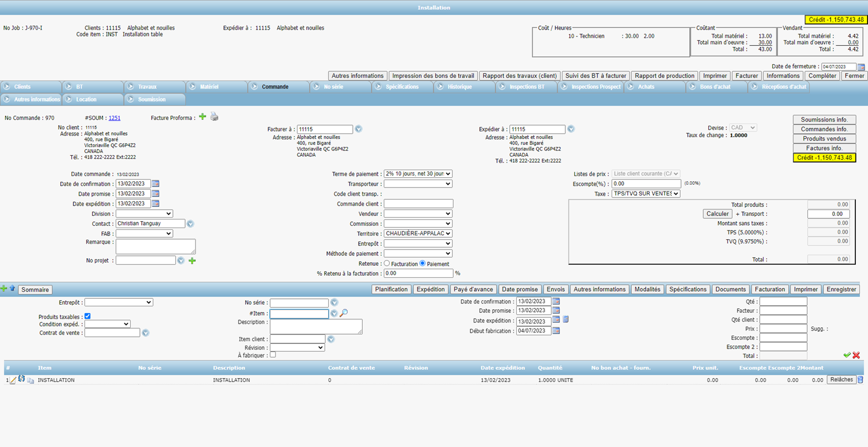Open Transporteur dropdown
Viewport: 868px width, 447px height.
418,184
